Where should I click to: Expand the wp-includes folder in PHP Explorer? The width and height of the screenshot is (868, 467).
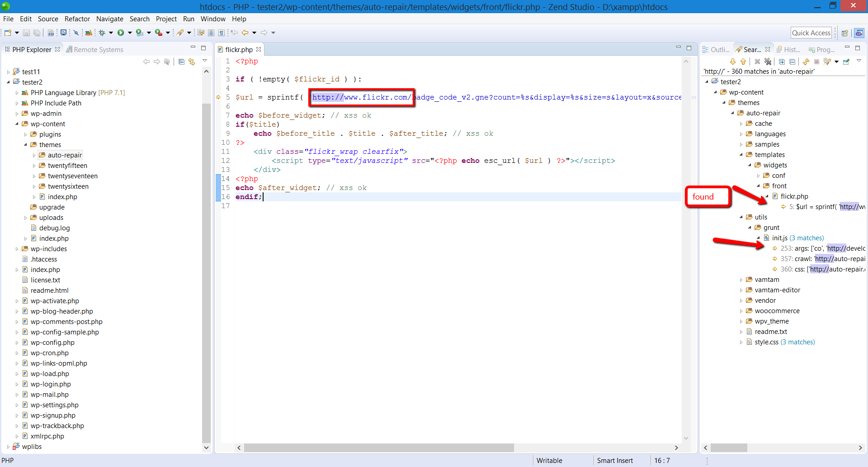(17, 248)
